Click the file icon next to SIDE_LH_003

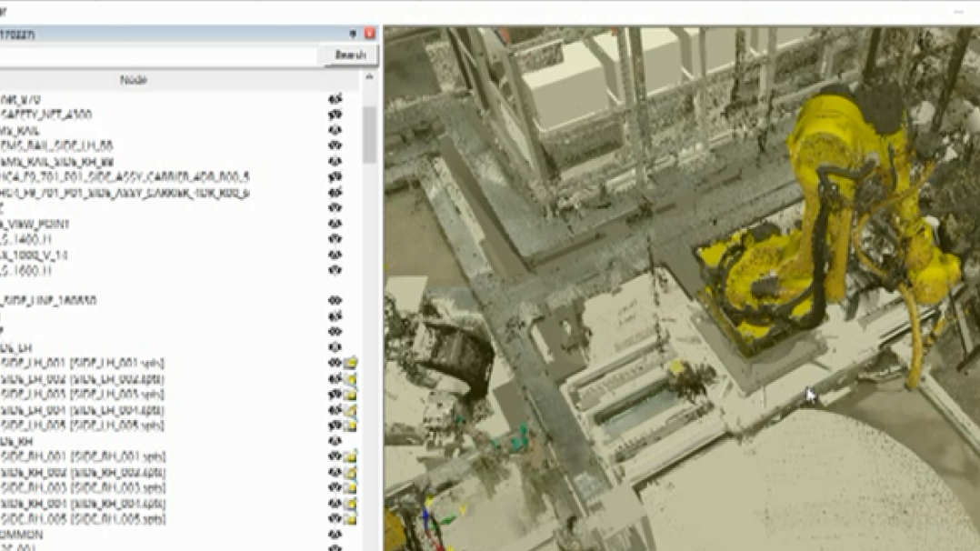tap(351, 394)
